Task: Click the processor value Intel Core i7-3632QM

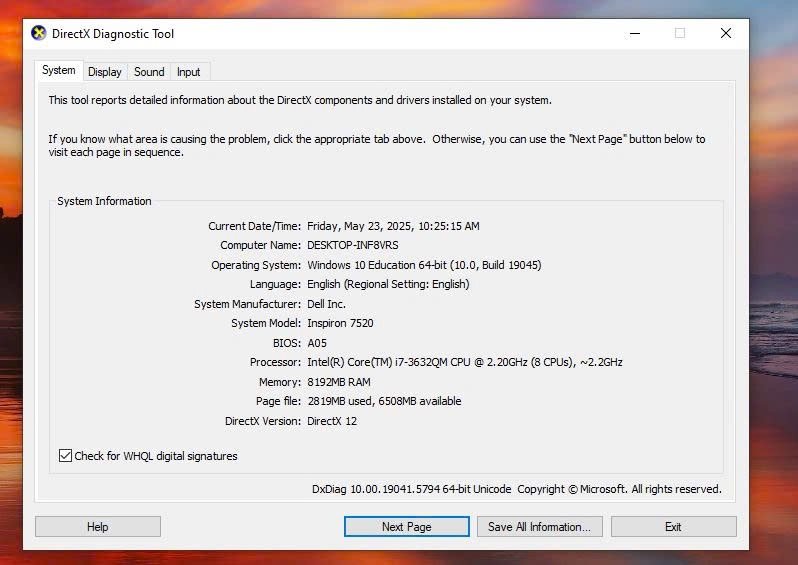Action: click(x=465, y=362)
